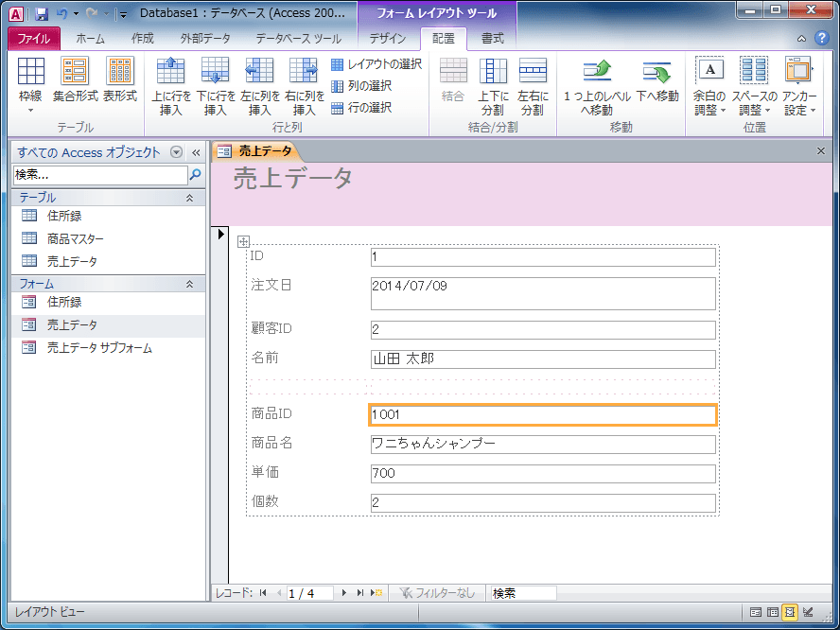Open Access Help question mark icon
The width and height of the screenshot is (840, 630).
click(x=821, y=38)
